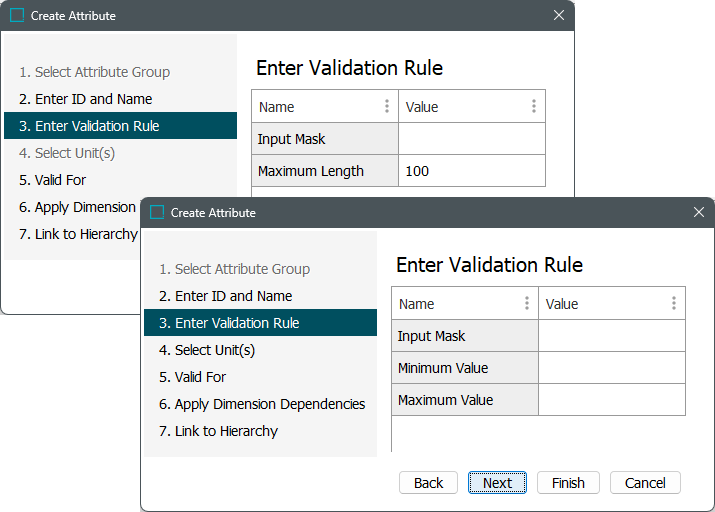Image resolution: width=715 pixels, height=512 pixels.
Task: Close the front Create Attribute dialog
Action: 699,212
